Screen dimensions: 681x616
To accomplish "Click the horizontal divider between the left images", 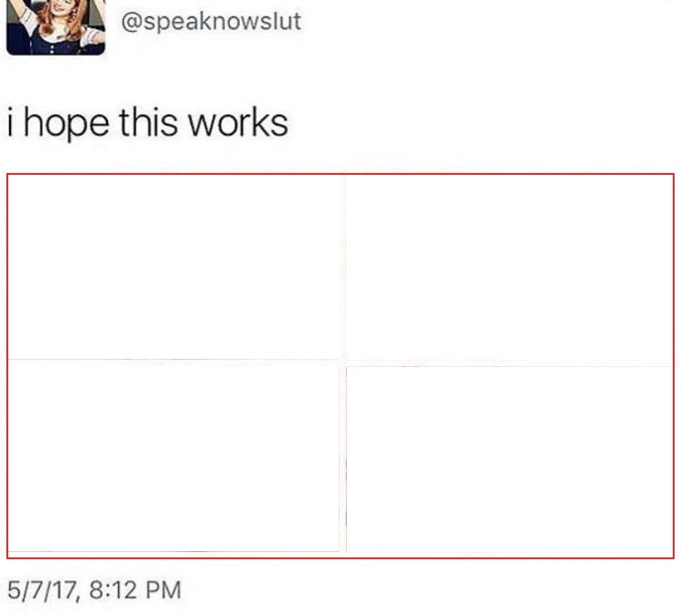I will [x=174, y=360].
